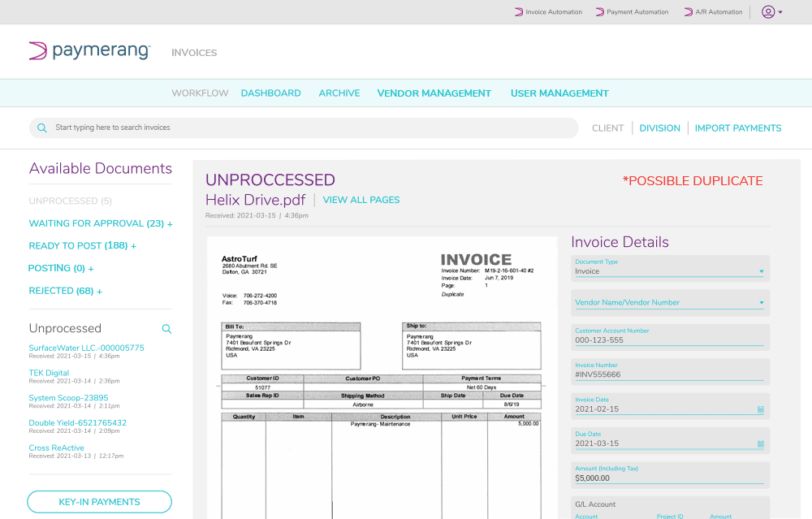Switch to the Dashboard tab
Viewport: 812px width, 519px height.
pos(270,93)
